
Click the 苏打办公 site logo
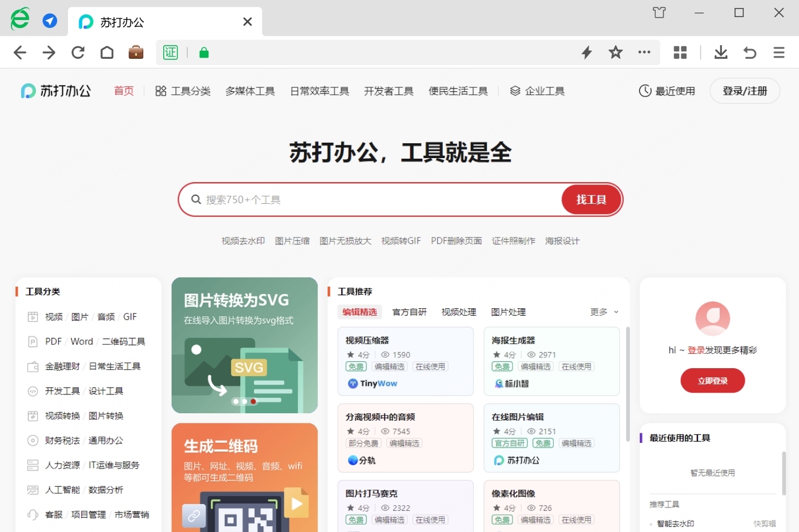(56, 91)
